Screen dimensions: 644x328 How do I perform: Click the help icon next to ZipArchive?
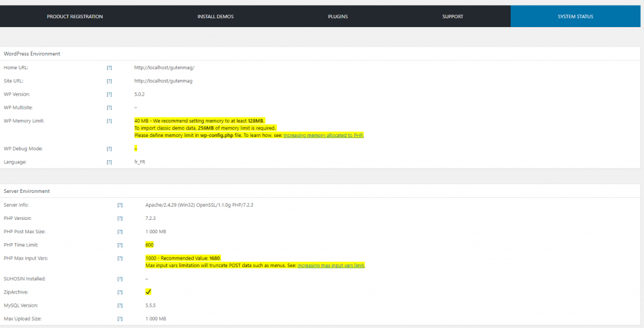click(120, 292)
